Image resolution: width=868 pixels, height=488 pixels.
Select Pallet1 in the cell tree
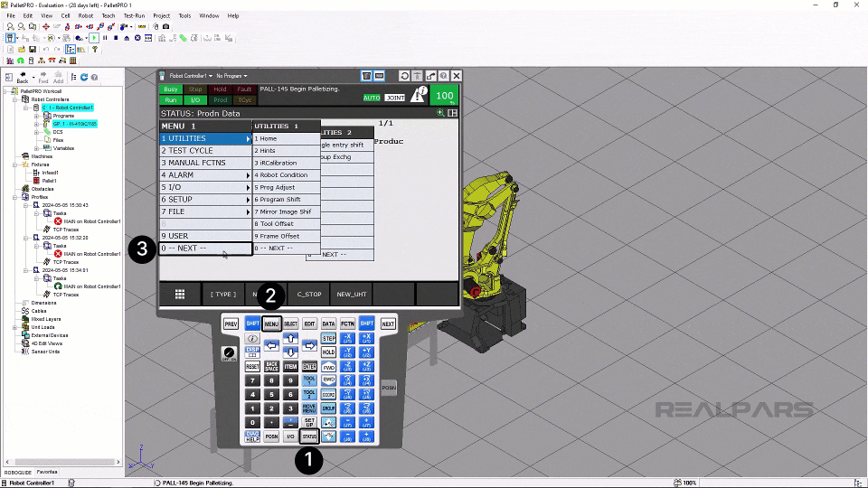[x=49, y=181]
